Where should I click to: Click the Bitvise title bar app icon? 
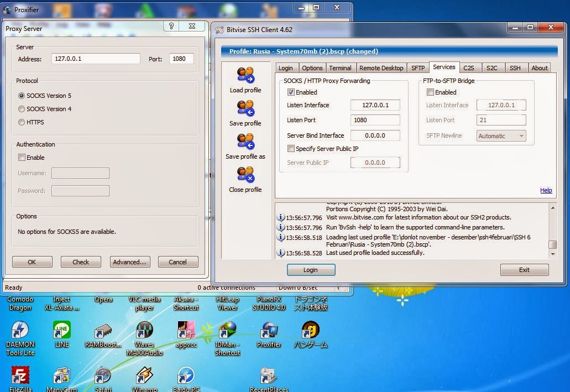coord(219,30)
